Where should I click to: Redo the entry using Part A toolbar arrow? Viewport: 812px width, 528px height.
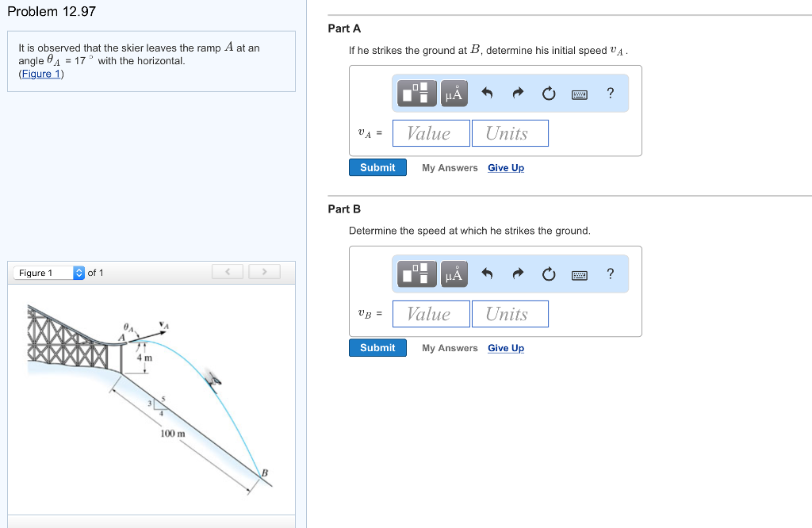coord(517,93)
